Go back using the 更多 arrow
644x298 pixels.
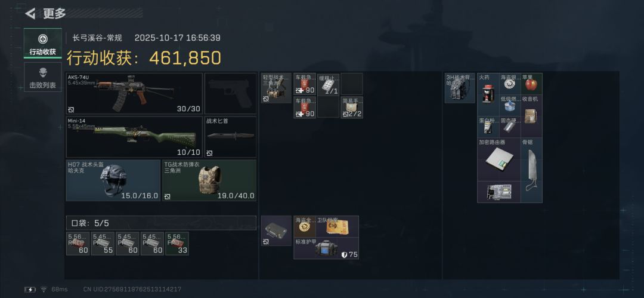[30, 14]
